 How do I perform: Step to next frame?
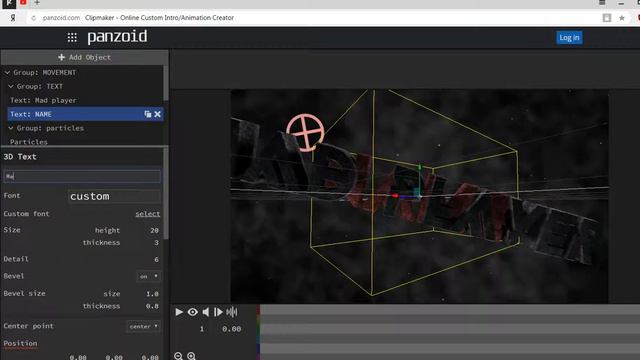pyautogui.click(x=218, y=312)
